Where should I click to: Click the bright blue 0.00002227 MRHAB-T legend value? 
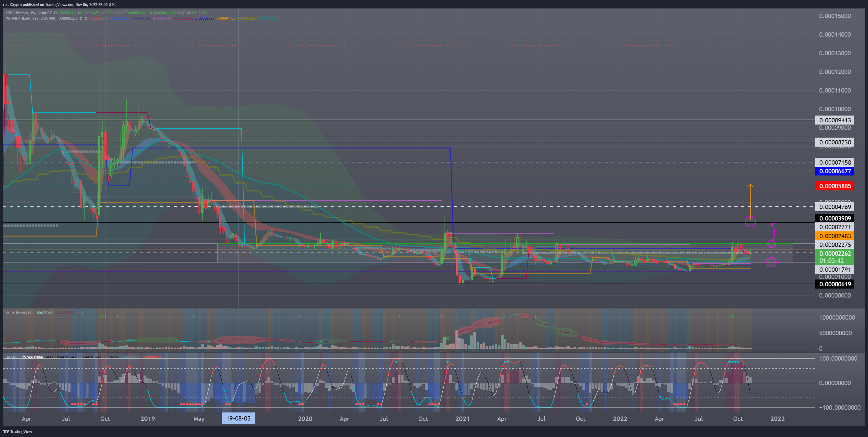point(204,18)
